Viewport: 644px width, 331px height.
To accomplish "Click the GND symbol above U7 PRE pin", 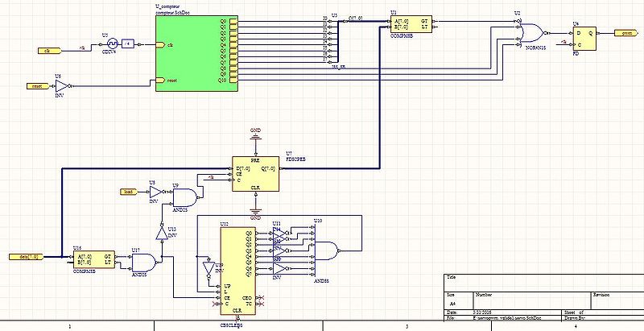I will click(x=256, y=137).
